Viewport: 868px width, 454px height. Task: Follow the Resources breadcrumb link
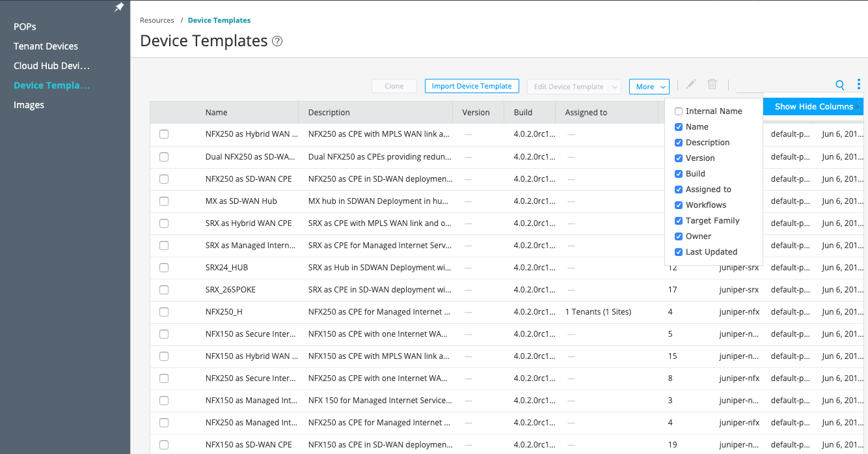(x=157, y=20)
